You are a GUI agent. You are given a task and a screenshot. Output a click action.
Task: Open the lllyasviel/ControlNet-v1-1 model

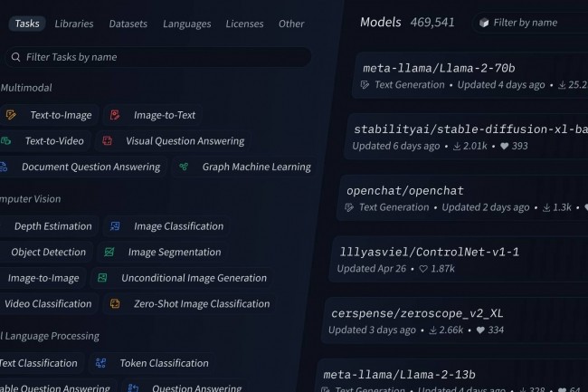(430, 252)
